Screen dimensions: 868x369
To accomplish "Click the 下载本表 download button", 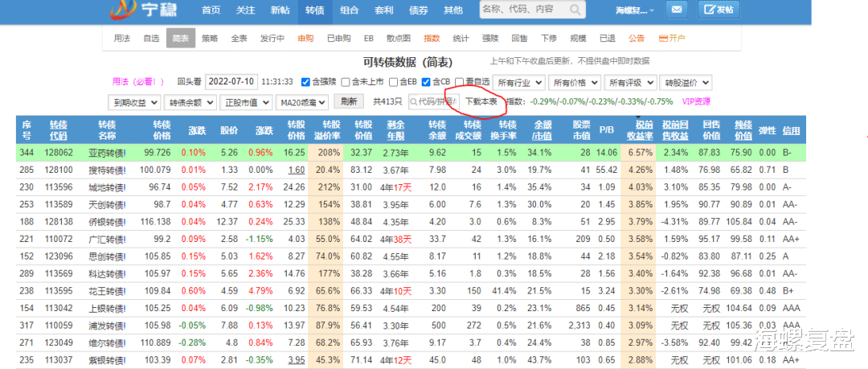I will pyautogui.click(x=481, y=101).
